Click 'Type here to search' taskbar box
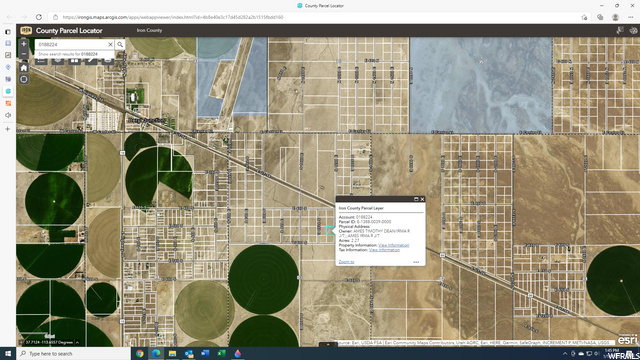 [73, 353]
